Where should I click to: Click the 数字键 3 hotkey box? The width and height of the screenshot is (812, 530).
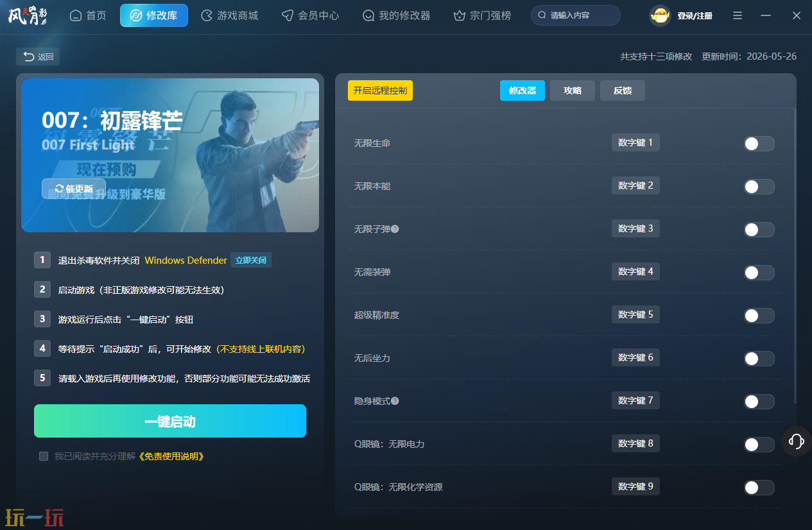pyautogui.click(x=635, y=228)
